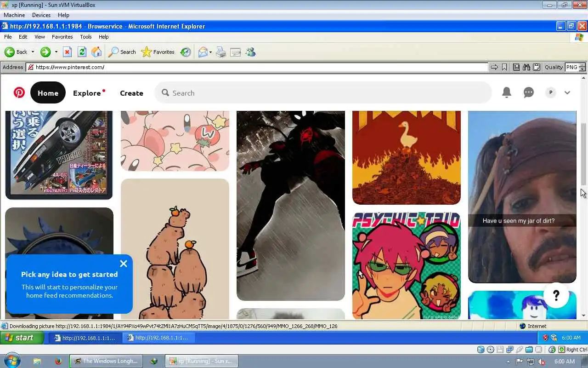Open the VirtualBox Devices menu

click(41, 15)
